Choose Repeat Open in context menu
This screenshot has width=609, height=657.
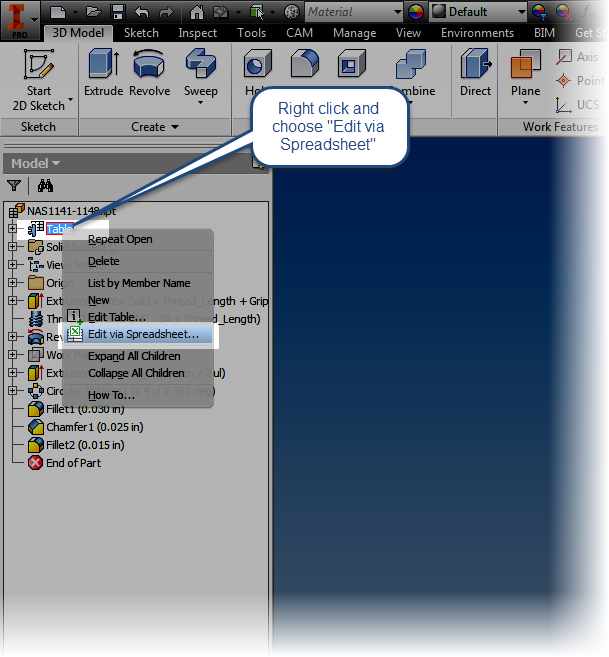[138, 239]
